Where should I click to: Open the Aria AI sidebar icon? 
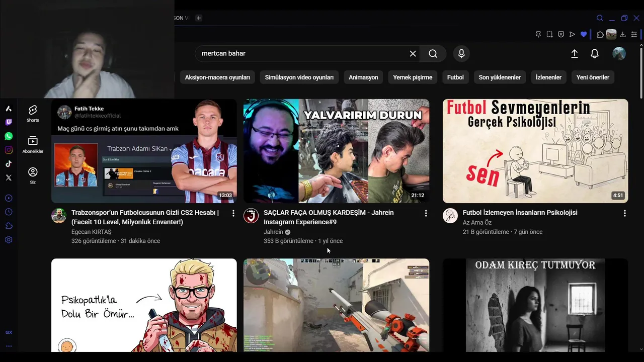coord(9,109)
